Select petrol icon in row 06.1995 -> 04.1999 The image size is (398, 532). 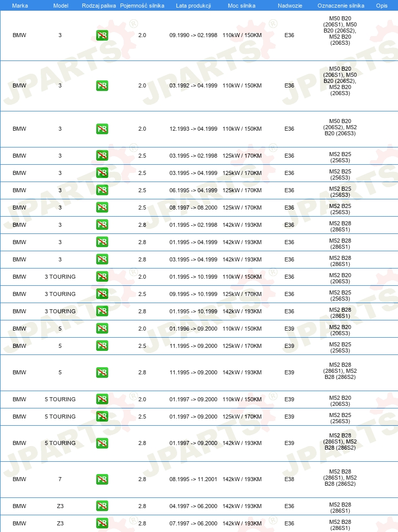[x=102, y=190]
